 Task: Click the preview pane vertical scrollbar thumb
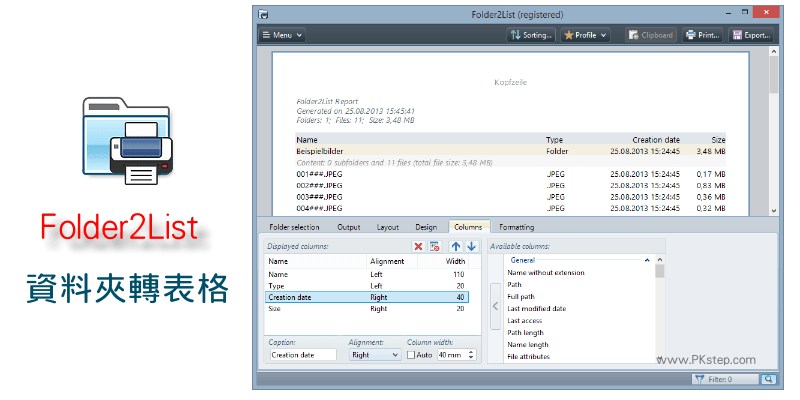(773, 75)
